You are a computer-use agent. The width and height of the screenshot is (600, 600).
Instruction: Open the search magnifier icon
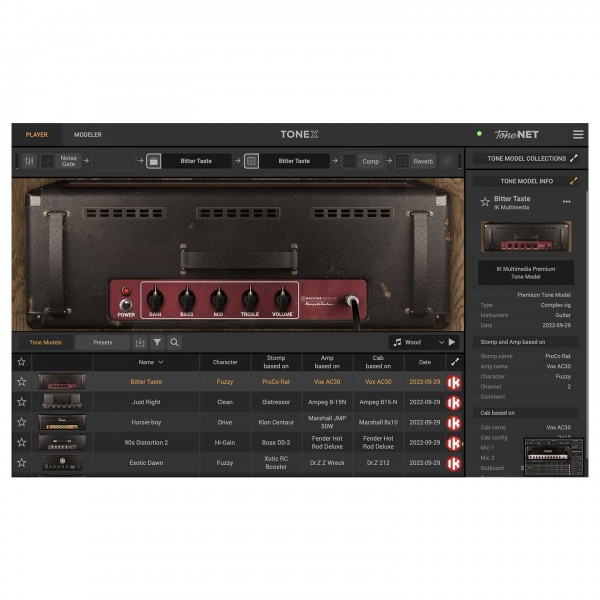[x=174, y=342]
